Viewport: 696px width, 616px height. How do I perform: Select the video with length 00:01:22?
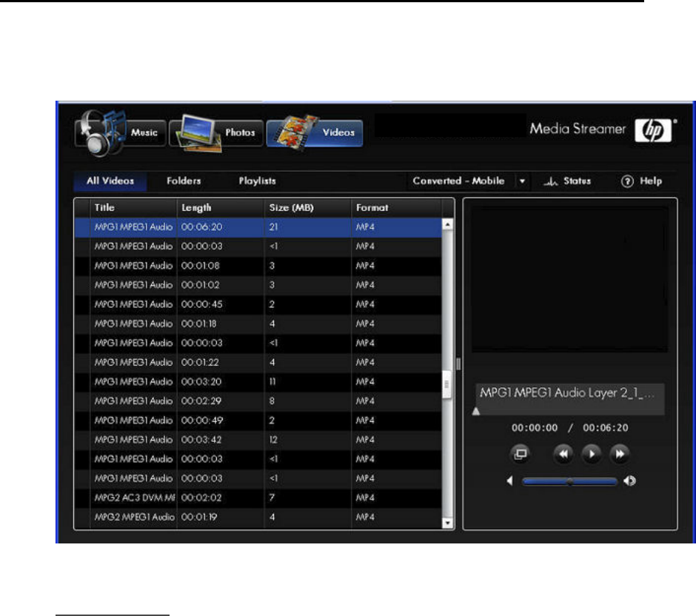coord(258,363)
